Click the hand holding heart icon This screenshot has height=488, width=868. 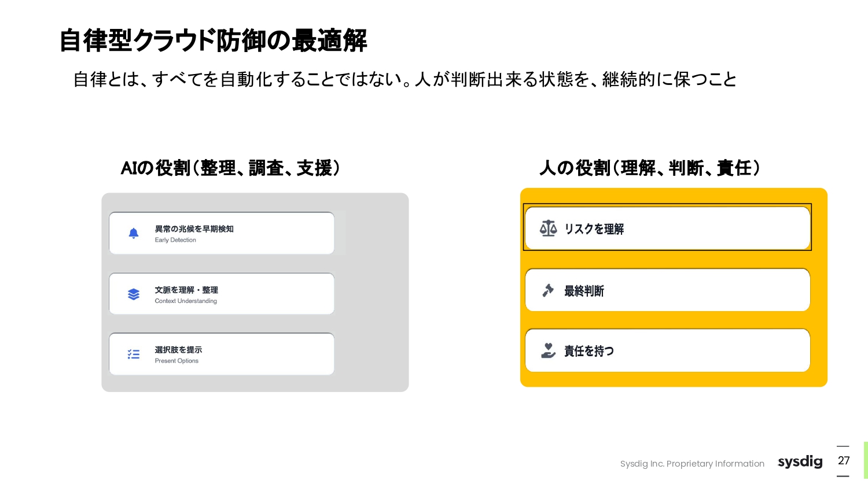[x=548, y=350]
